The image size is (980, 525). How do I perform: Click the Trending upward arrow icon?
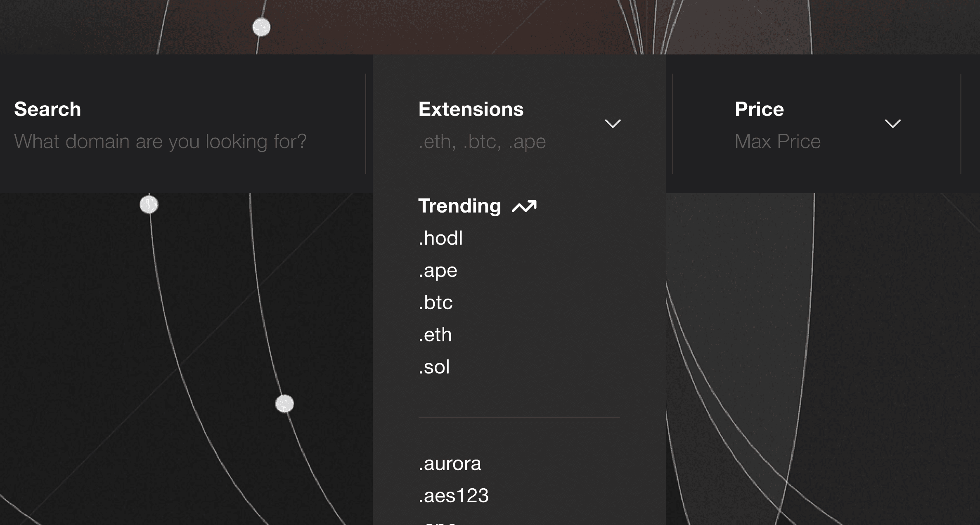[524, 206]
